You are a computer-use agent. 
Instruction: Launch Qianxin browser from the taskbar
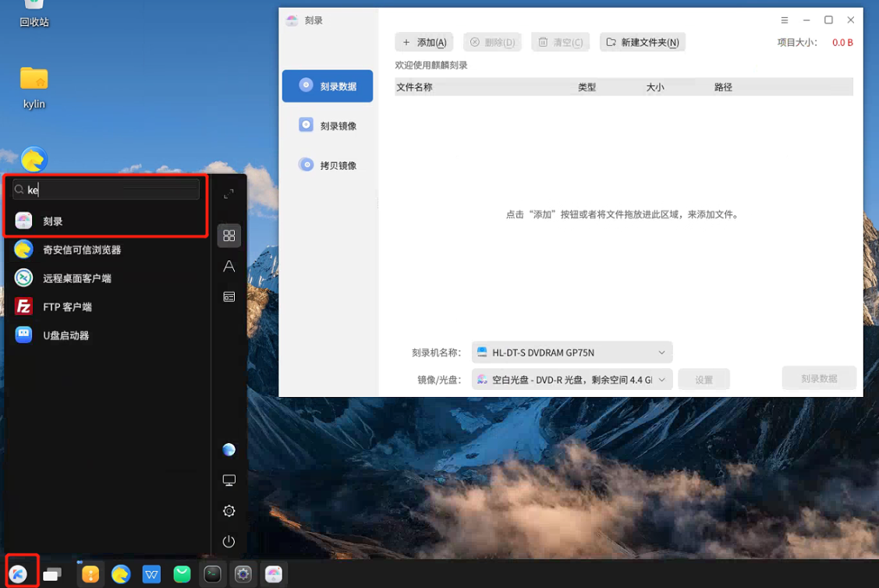pos(121,574)
